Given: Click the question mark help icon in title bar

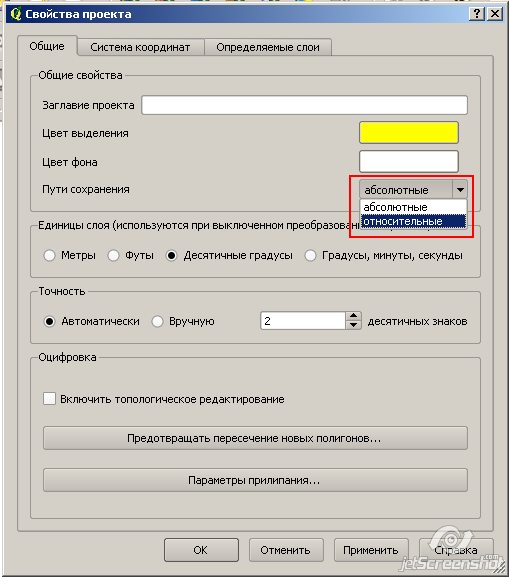Looking at the screenshot, I should tap(477, 14).
